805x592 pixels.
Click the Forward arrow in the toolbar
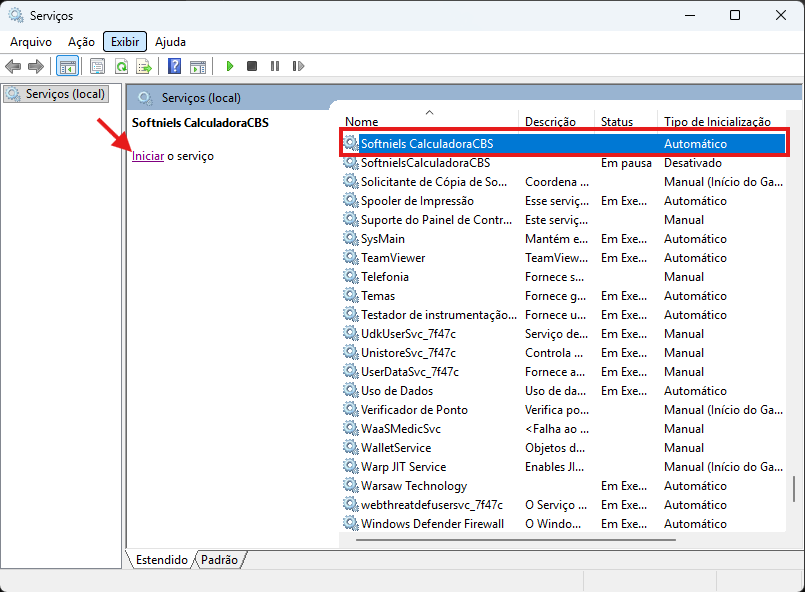pyautogui.click(x=36, y=66)
